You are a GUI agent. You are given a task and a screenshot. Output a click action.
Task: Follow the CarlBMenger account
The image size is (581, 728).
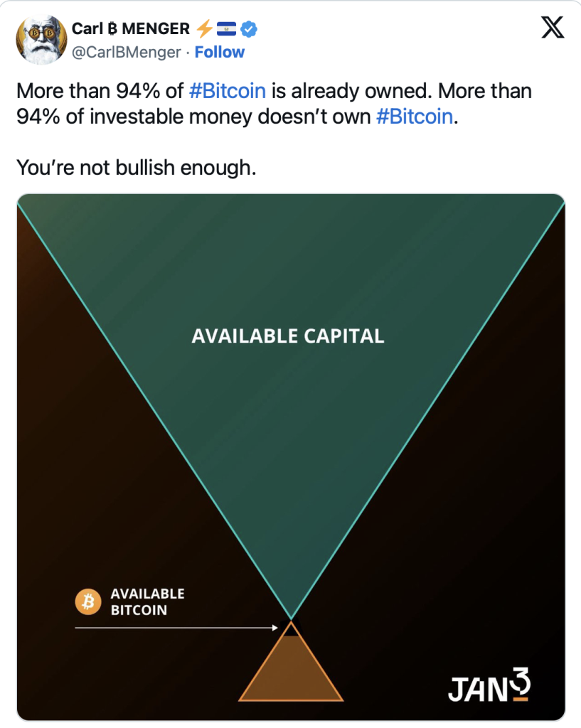click(x=219, y=52)
